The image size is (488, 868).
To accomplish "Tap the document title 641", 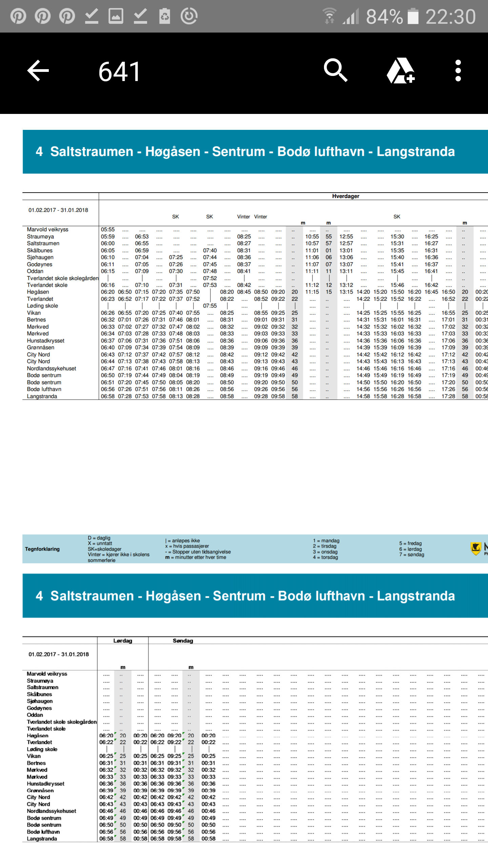I will click(119, 72).
